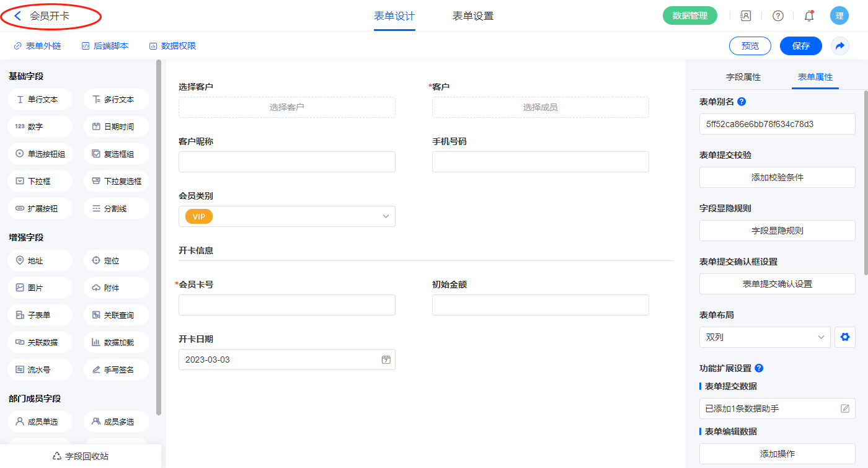Open the contacts book icon in header
The image size is (868, 468).
pos(746,16)
